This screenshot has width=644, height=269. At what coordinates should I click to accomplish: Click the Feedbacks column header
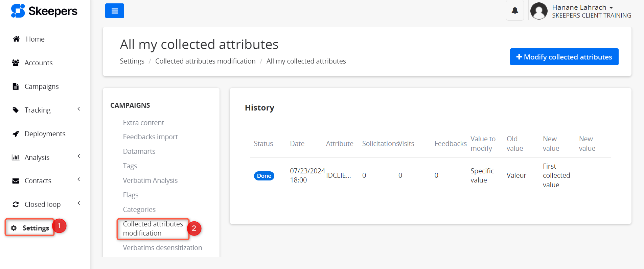pos(451,144)
